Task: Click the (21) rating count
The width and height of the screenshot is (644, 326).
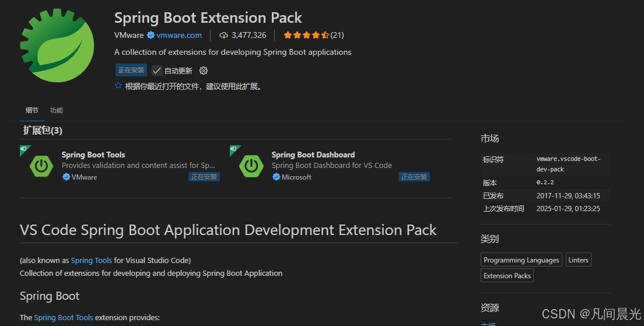Action: pos(337,36)
